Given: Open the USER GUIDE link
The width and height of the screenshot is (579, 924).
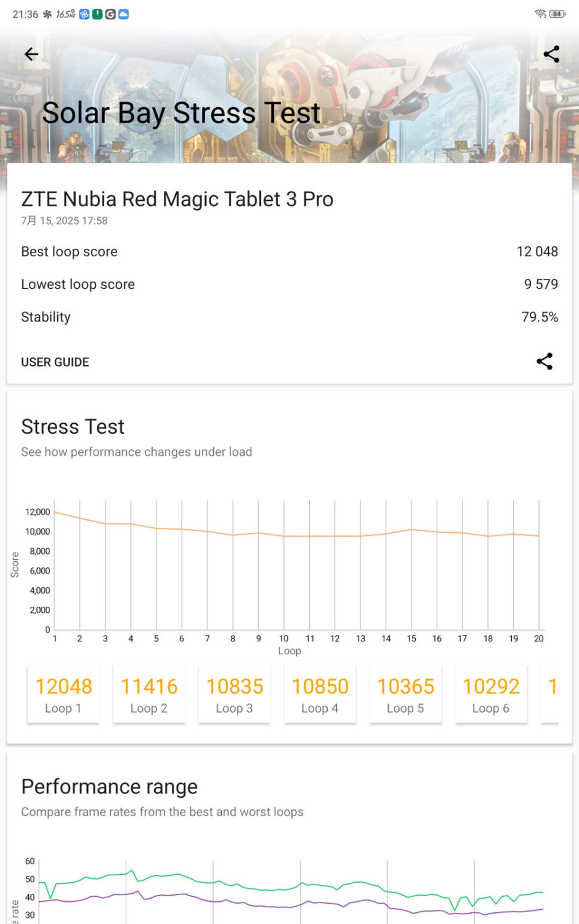Looking at the screenshot, I should (55, 362).
